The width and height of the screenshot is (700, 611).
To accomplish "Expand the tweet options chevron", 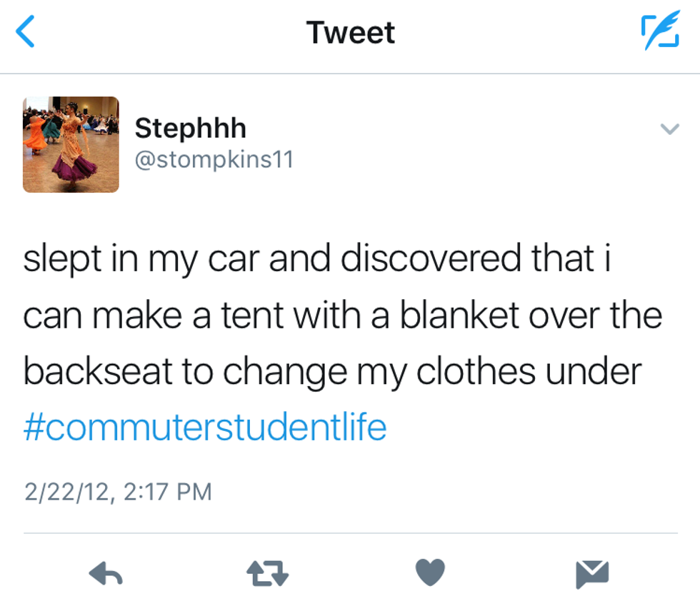I will click(x=669, y=129).
